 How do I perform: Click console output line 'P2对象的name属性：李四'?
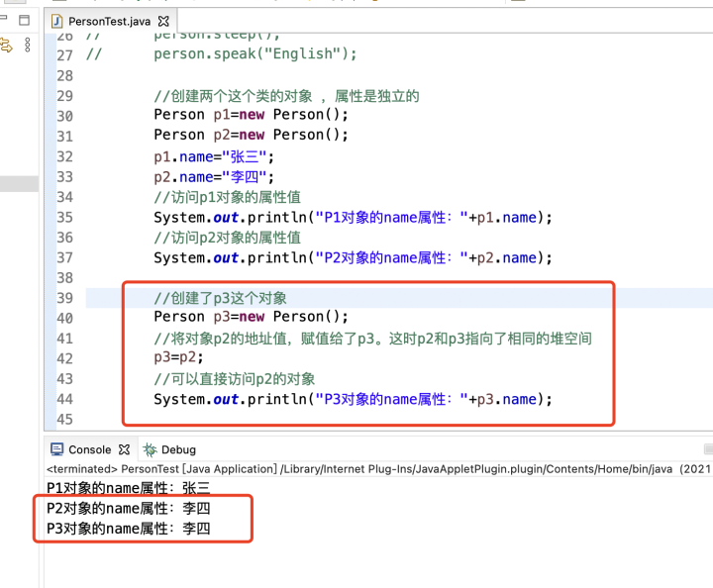pyautogui.click(x=128, y=508)
